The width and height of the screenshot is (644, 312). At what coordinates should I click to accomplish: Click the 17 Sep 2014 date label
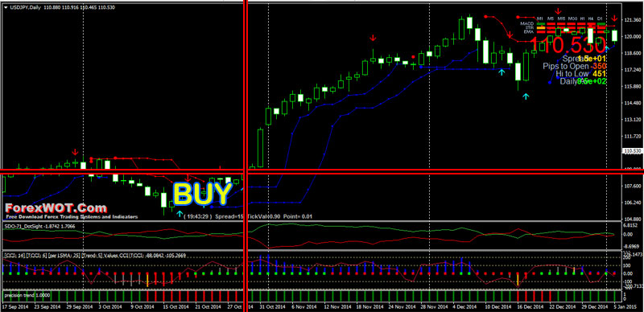[x=15, y=307]
